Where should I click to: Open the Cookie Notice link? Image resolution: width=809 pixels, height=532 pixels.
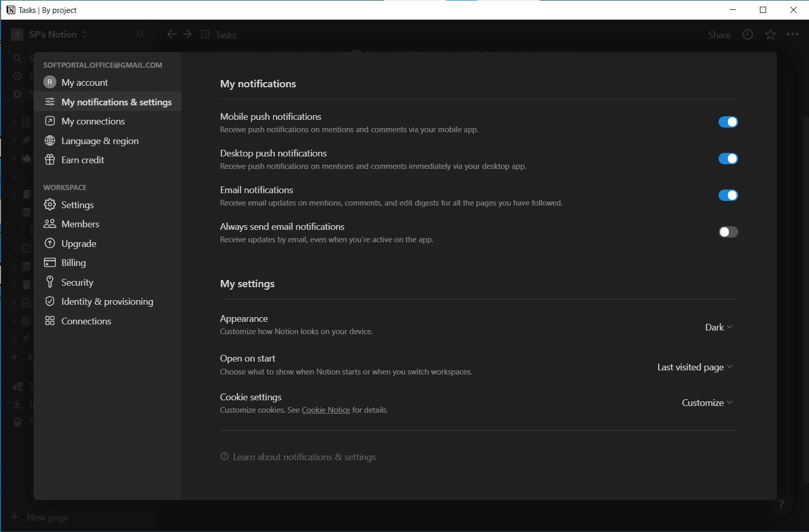[x=326, y=410]
